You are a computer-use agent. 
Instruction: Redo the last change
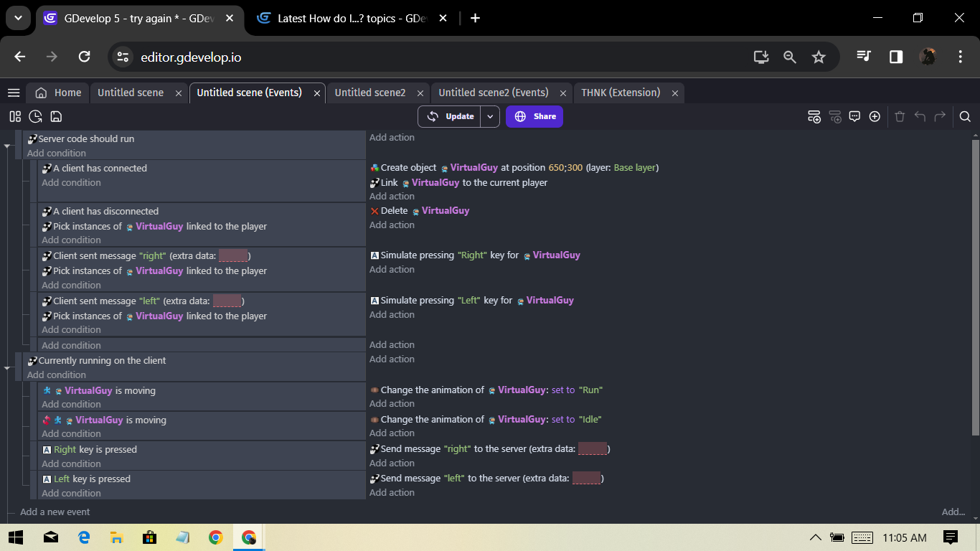941,116
